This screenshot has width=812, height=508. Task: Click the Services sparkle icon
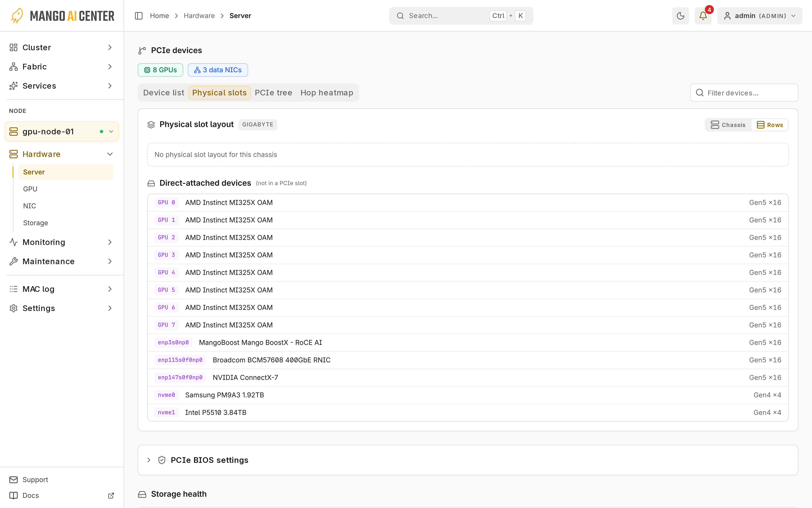pyautogui.click(x=13, y=86)
